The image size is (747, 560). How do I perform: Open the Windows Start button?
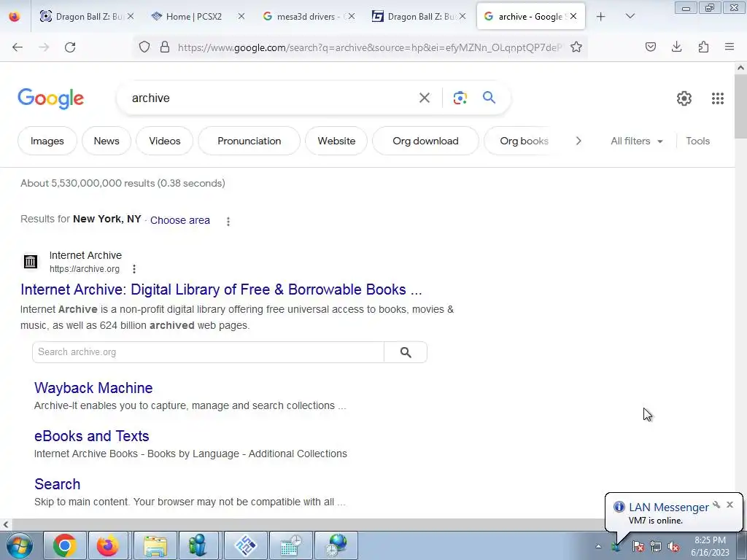tap(20, 545)
